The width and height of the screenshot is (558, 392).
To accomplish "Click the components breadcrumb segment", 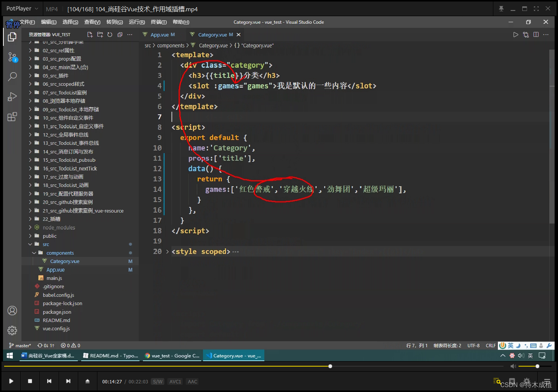I will click(171, 46).
